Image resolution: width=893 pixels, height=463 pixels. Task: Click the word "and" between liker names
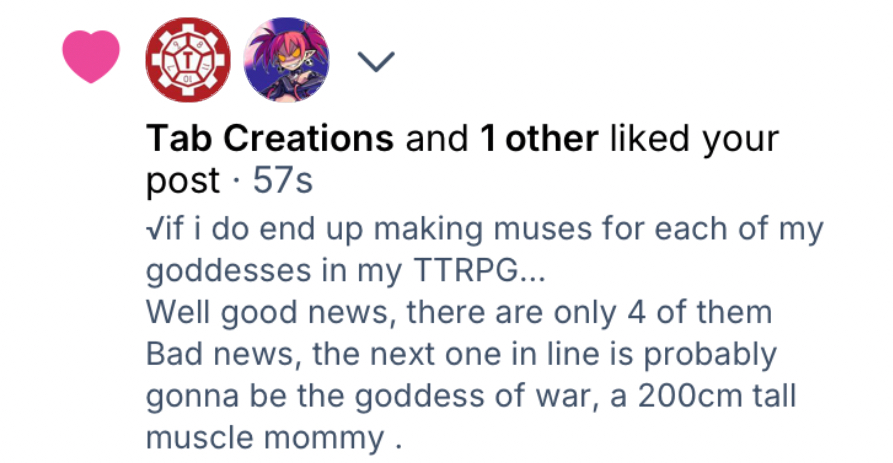coord(436,139)
